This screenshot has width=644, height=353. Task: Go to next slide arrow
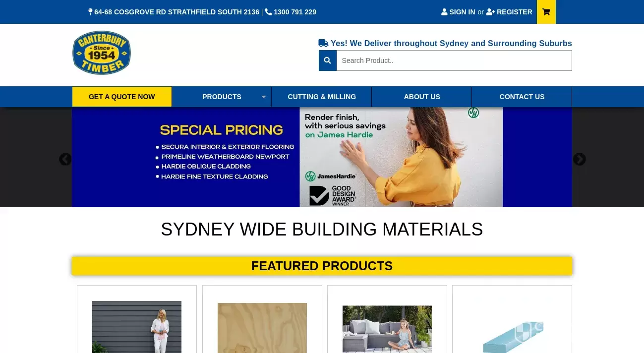point(579,159)
